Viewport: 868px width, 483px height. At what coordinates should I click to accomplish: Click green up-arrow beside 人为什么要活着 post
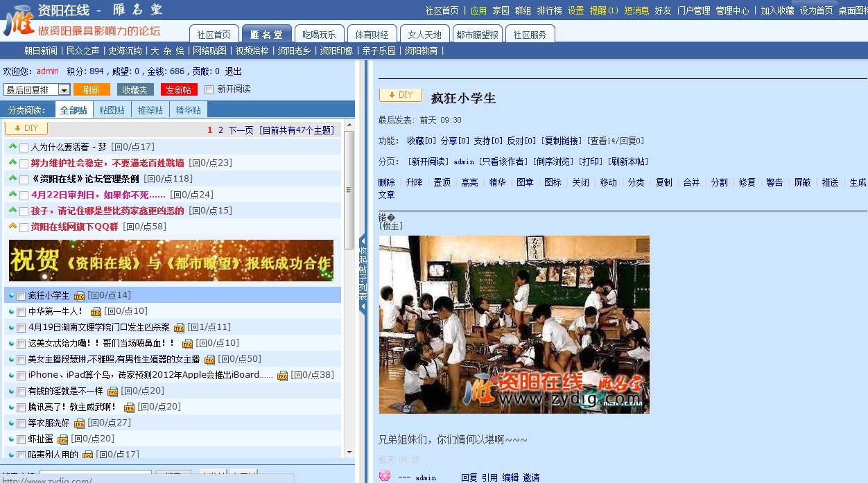pos(12,147)
